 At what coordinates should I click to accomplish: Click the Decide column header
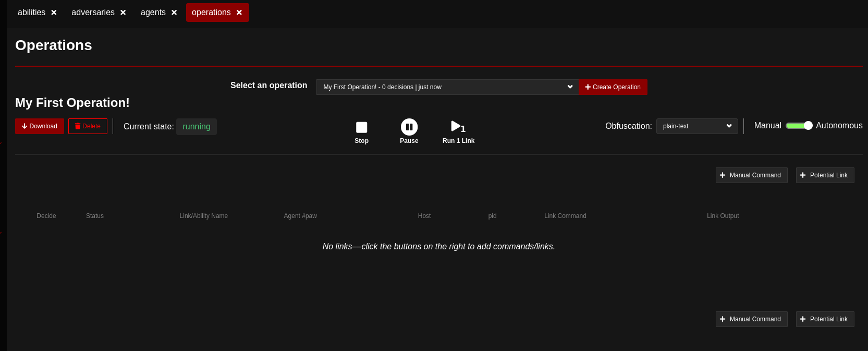tap(46, 216)
